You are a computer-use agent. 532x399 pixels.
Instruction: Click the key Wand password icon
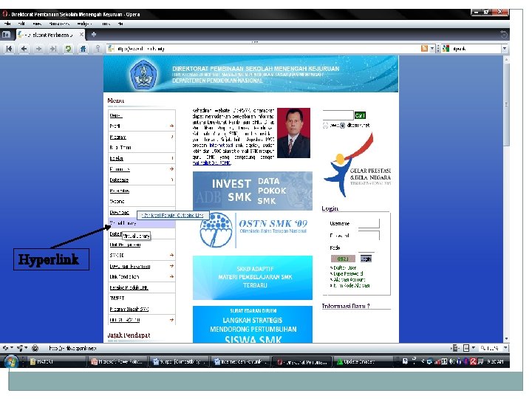[98, 49]
